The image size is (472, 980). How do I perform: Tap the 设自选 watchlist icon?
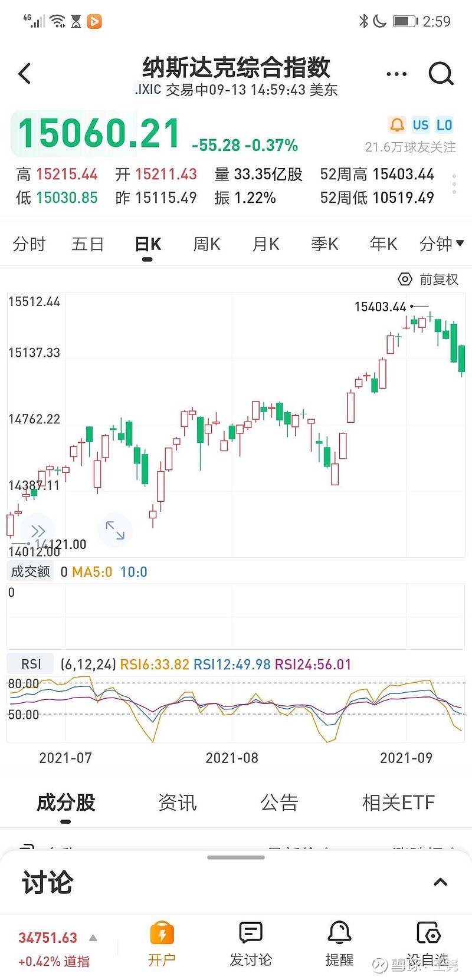point(428,933)
